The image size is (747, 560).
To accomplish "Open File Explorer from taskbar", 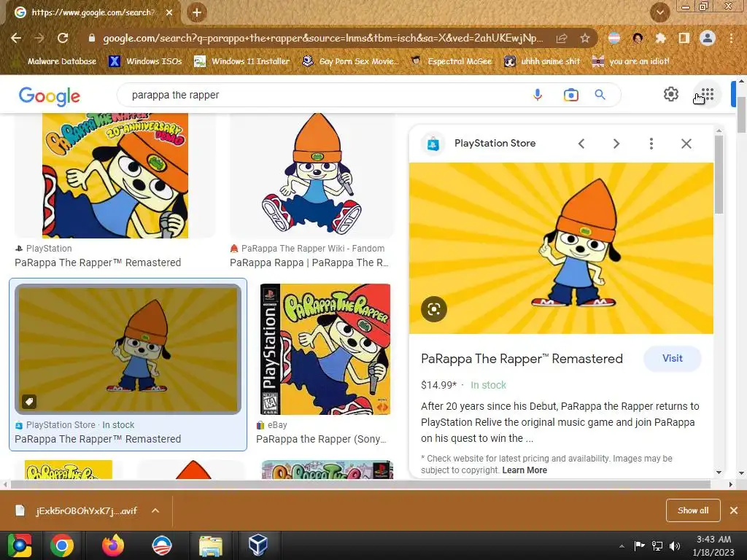I will tap(211, 545).
